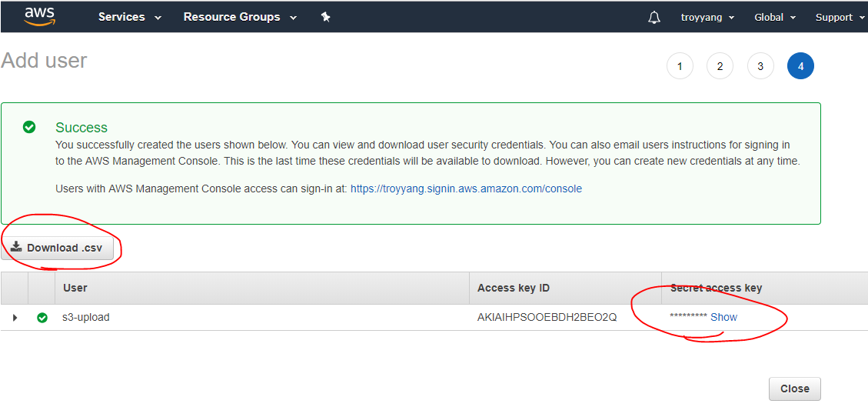Open the Services dropdown menu
868x407 pixels.
(129, 17)
